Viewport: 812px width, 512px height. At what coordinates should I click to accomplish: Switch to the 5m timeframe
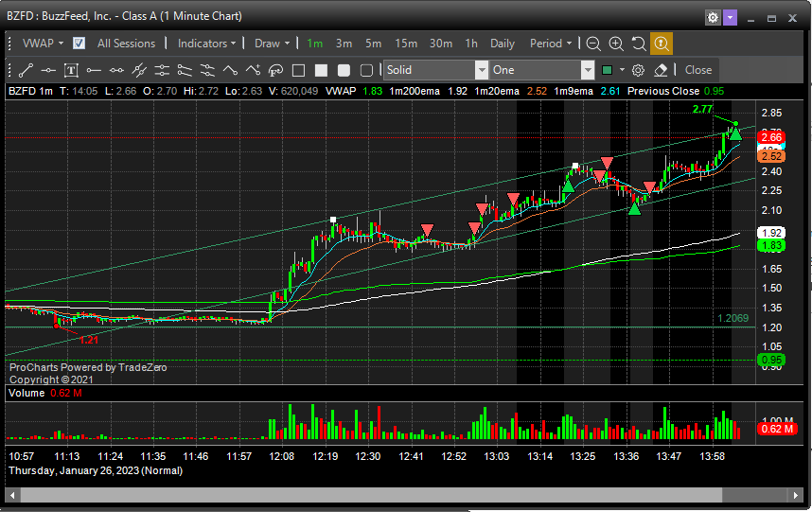(x=374, y=44)
